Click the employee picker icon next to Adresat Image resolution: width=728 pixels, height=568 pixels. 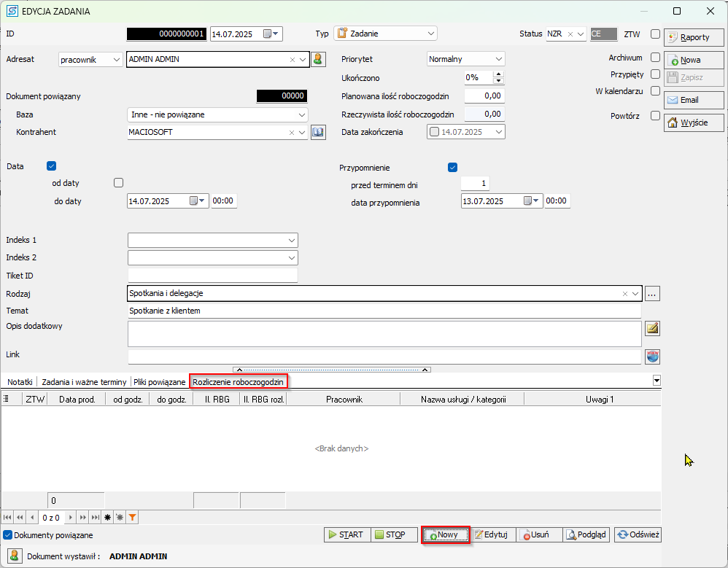(317, 60)
